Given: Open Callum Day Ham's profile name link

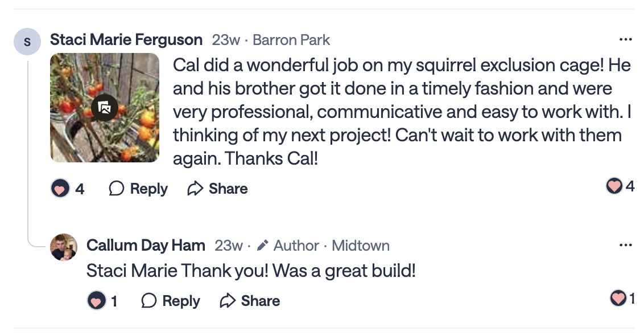Looking at the screenshot, I should pyautogui.click(x=146, y=246).
